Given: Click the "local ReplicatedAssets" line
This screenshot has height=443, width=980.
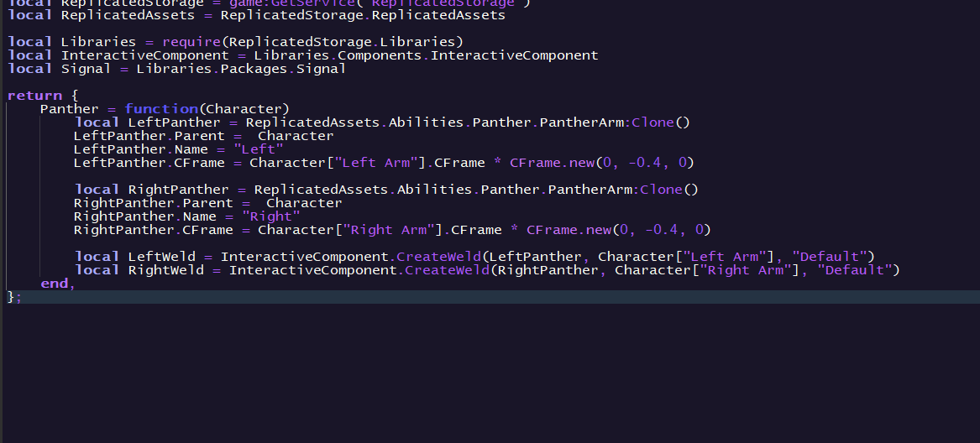Looking at the screenshot, I should [x=256, y=15].
